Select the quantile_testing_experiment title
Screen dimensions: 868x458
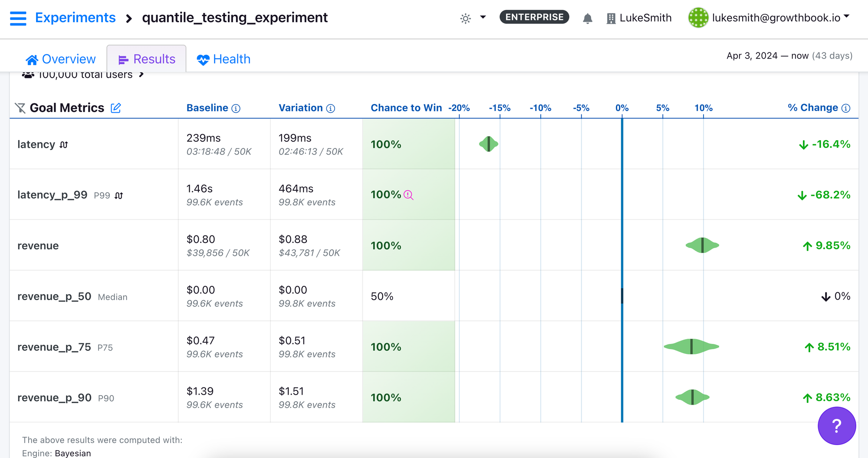click(235, 18)
